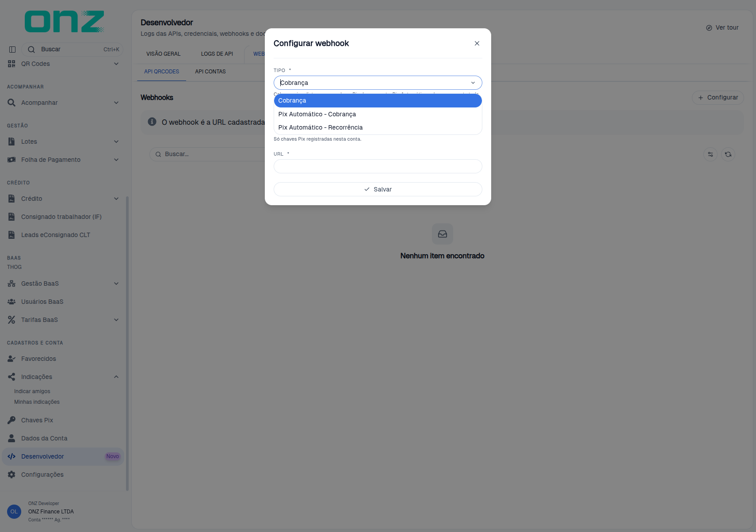Screen dimensions: 756x532
Task: Expand Folha de Pagamento chevron
Action: coord(116,160)
